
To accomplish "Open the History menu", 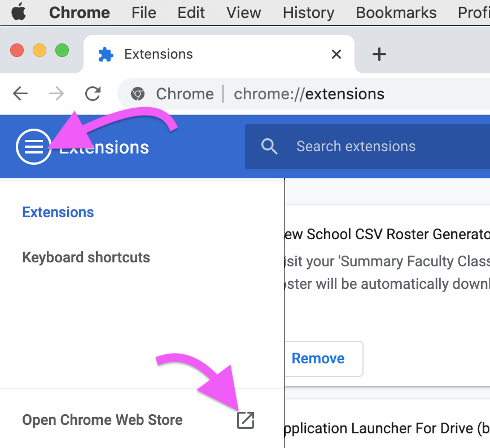I will point(308,12).
